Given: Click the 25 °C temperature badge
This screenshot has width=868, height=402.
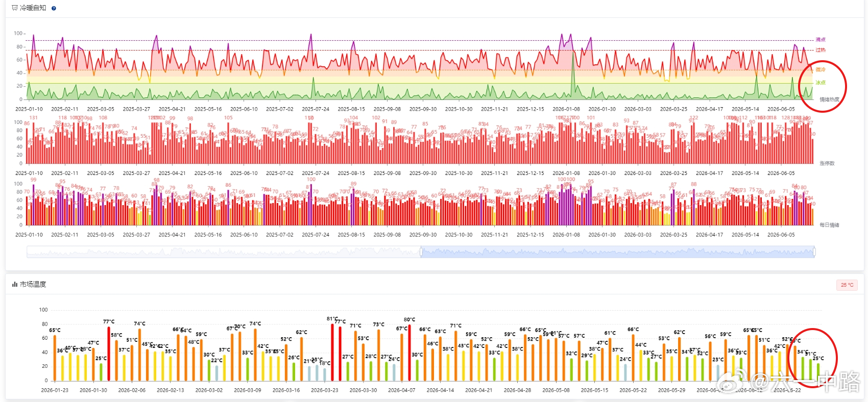Looking at the screenshot, I should [847, 285].
